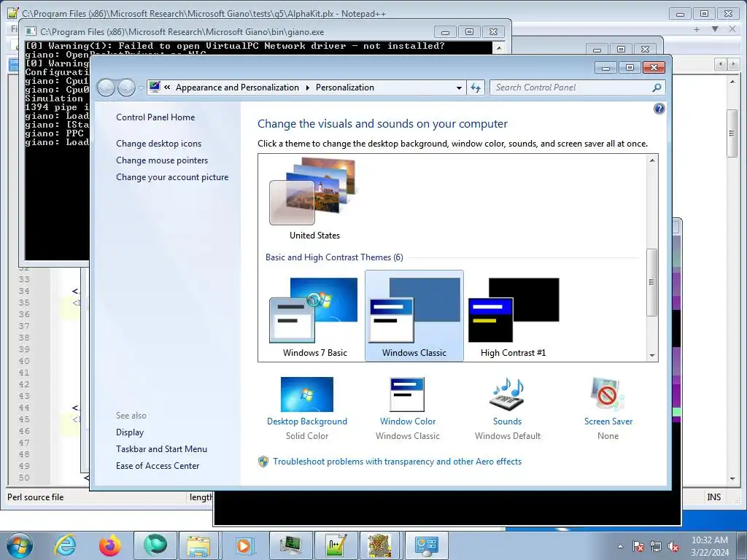Screen dimensions: 747x560
Task: Click the Search Control Panel magnifier
Action: coord(657,87)
